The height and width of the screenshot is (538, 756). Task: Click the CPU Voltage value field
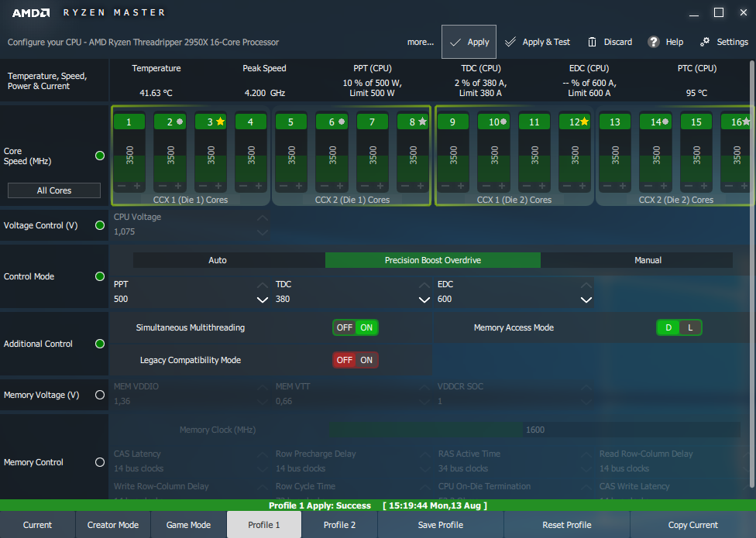(184, 231)
